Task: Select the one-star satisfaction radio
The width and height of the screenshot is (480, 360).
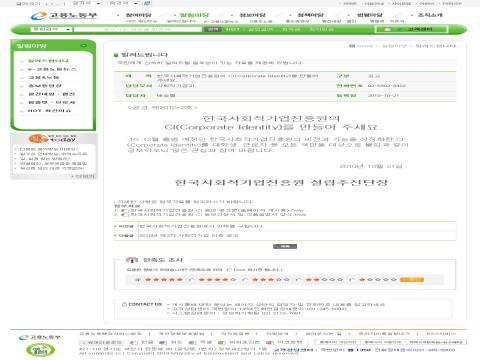Action: pos(351,280)
